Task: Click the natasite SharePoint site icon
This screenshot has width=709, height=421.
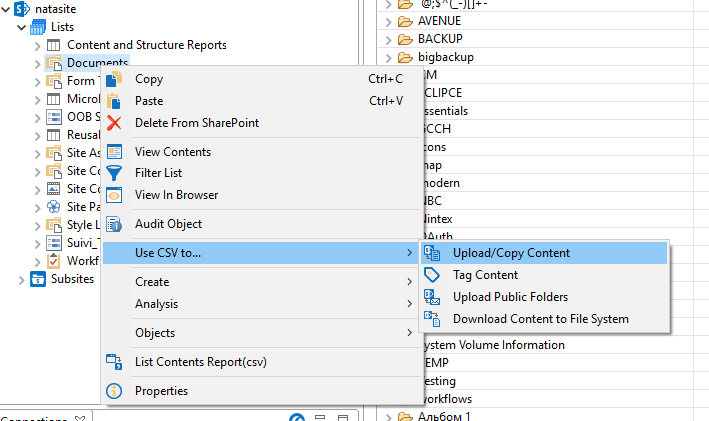Action: tap(22, 9)
